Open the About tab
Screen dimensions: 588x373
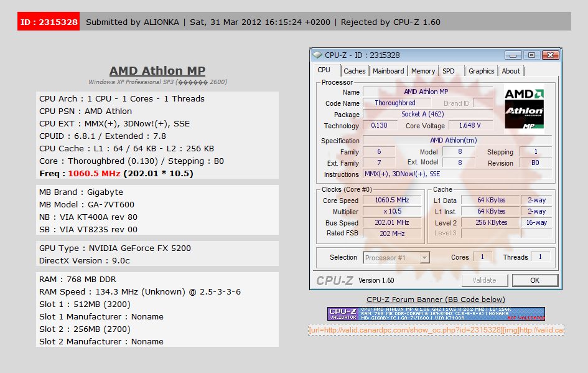pos(511,71)
